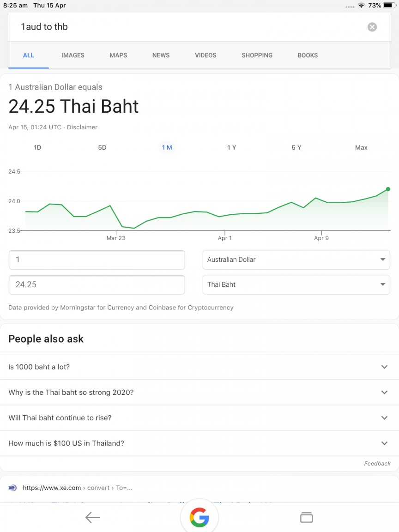Image resolution: width=399 pixels, height=532 pixels.
Task: Focus the amount field showing 1
Action: [97, 260]
